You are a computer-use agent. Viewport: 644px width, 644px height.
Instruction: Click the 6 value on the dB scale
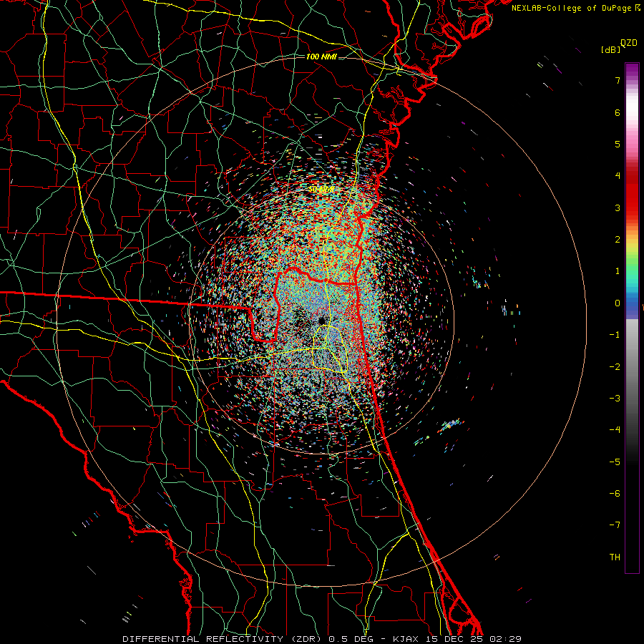pos(618,112)
